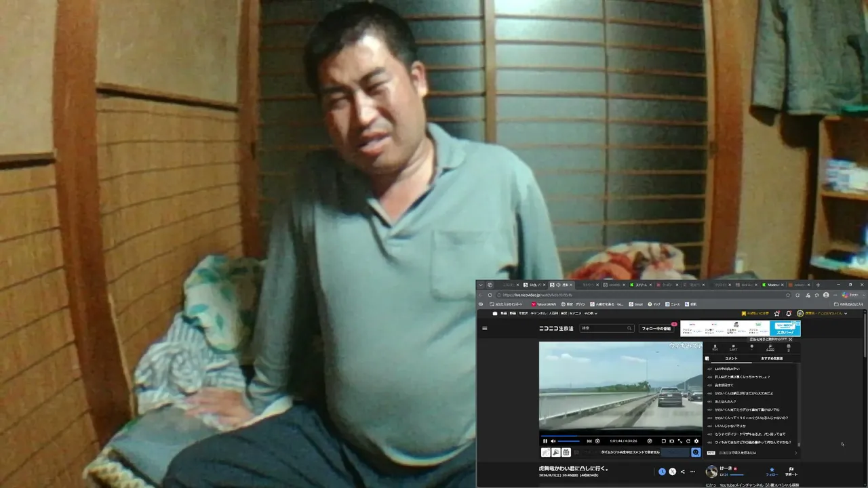Click the Skyperfect banner advertisement

pyautogui.click(x=740, y=328)
